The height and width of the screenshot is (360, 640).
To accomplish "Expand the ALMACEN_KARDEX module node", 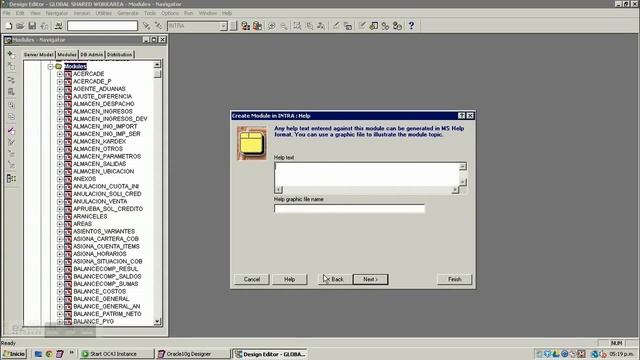I will 60,142.
